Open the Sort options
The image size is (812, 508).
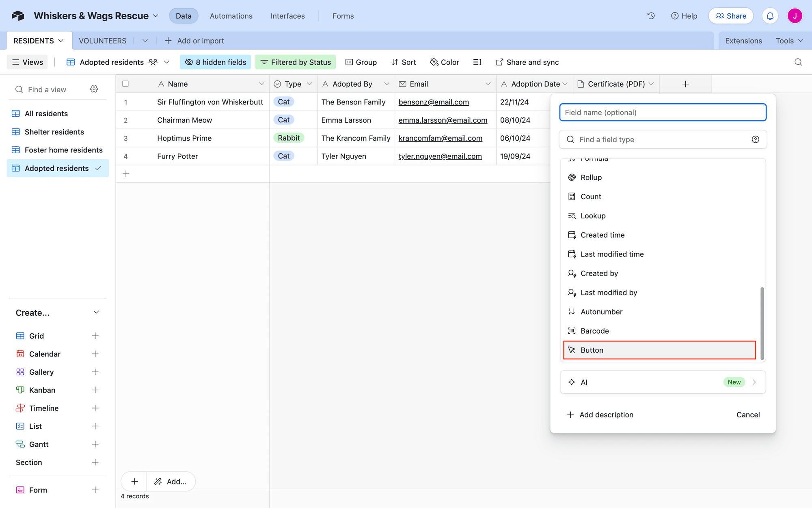403,62
